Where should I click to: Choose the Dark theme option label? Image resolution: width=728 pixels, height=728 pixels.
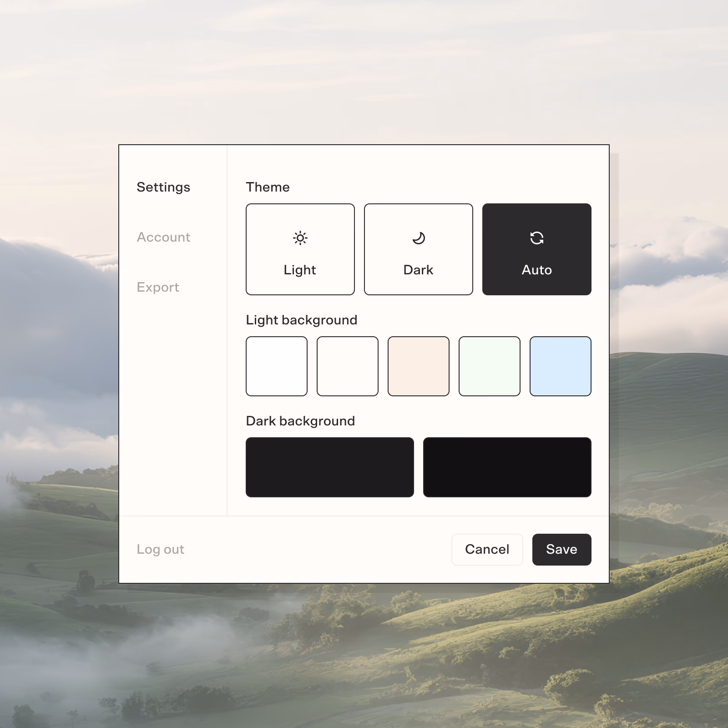click(418, 270)
